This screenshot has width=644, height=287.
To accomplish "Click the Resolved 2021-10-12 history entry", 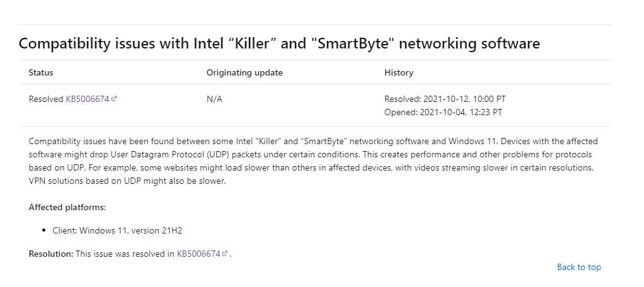I will [445, 99].
